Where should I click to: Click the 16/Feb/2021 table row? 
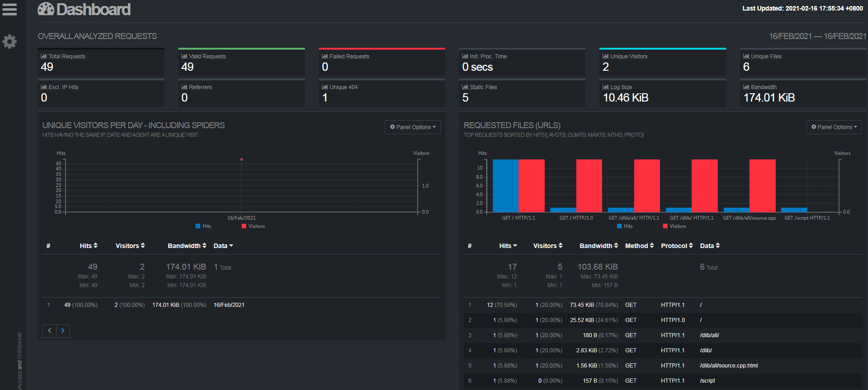click(241, 305)
